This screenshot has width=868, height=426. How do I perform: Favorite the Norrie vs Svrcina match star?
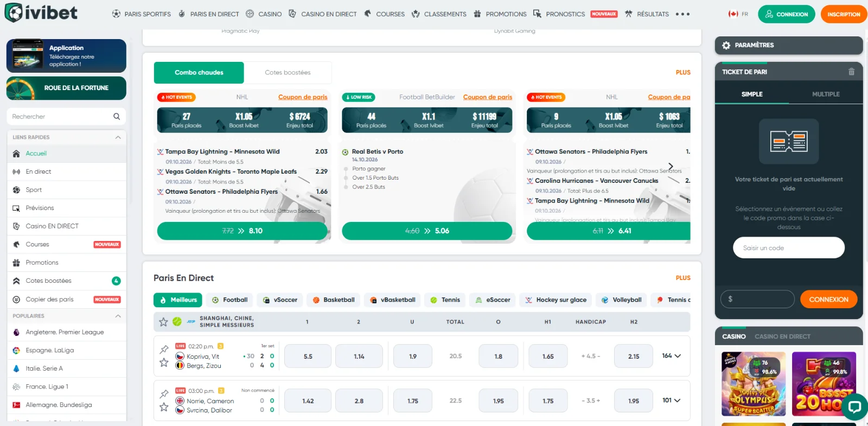click(x=164, y=407)
